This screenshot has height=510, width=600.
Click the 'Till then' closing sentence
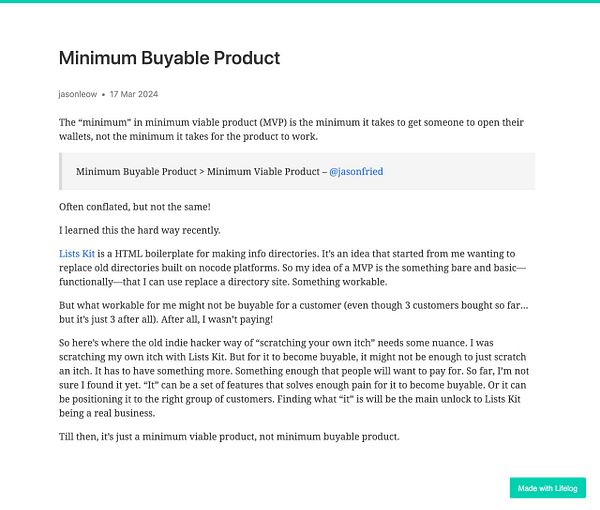point(230,436)
